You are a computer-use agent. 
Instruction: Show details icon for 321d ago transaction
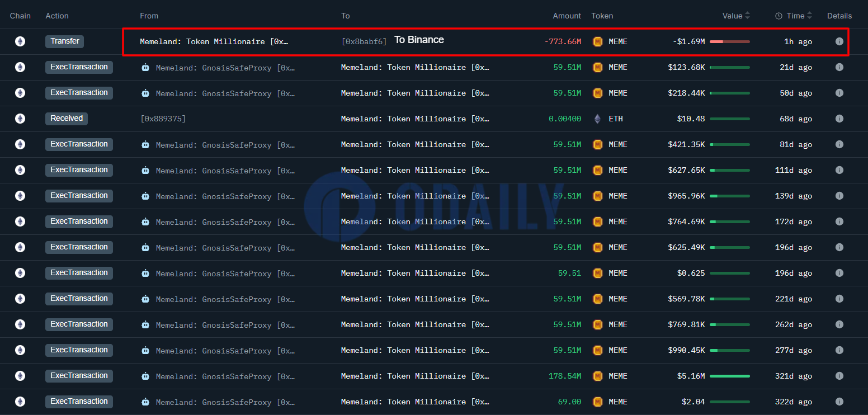[x=839, y=376]
